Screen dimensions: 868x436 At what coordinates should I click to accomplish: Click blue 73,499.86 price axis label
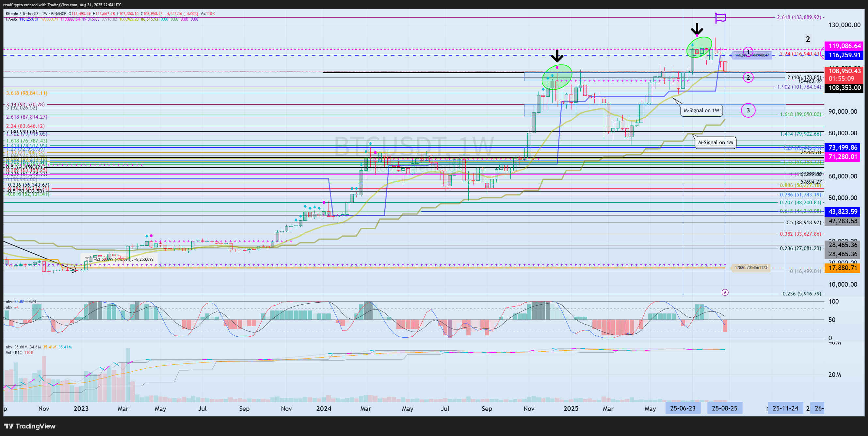point(843,147)
